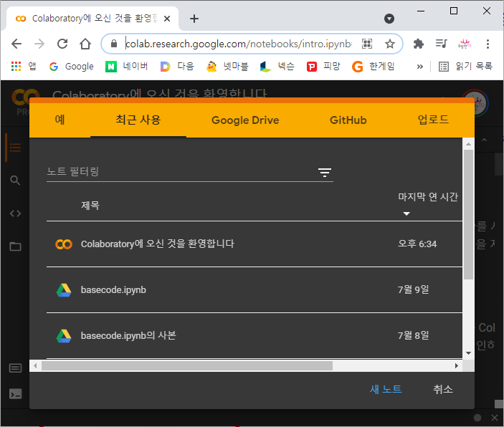
Task: Click the 7월 8일 date
Action: click(x=414, y=335)
